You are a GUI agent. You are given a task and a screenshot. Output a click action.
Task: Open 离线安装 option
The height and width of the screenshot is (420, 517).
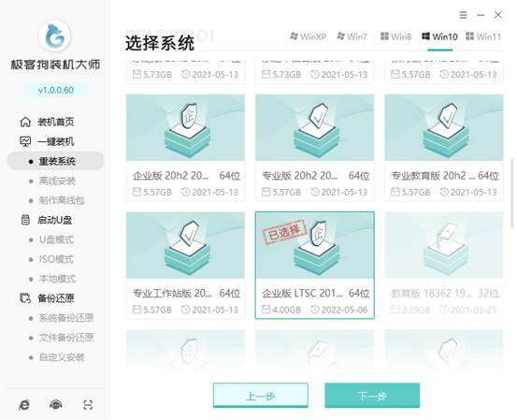(x=57, y=181)
